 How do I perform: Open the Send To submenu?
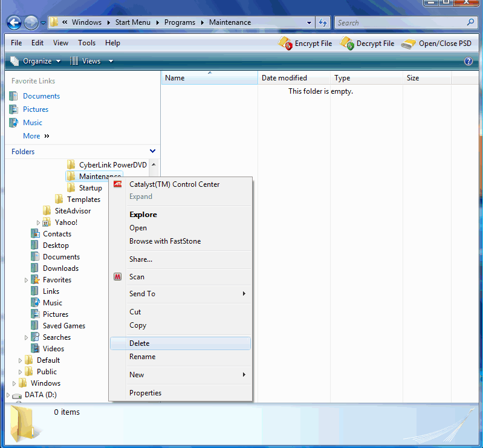(181, 294)
